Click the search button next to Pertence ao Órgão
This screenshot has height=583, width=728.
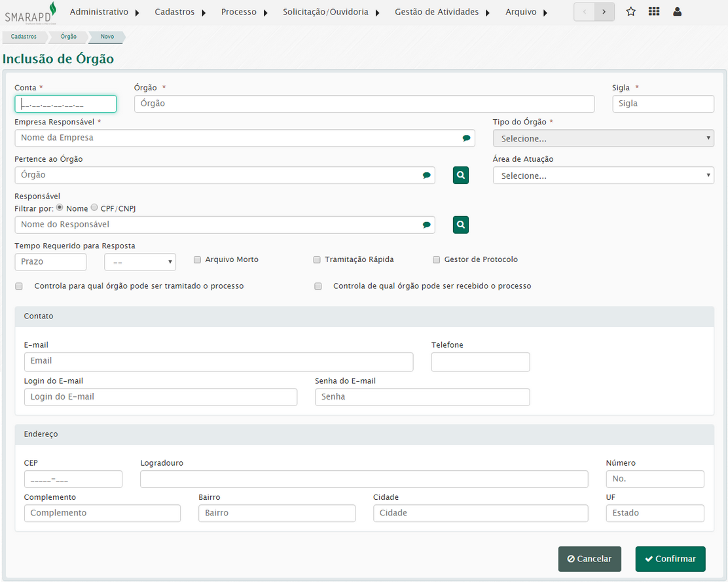(x=461, y=175)
